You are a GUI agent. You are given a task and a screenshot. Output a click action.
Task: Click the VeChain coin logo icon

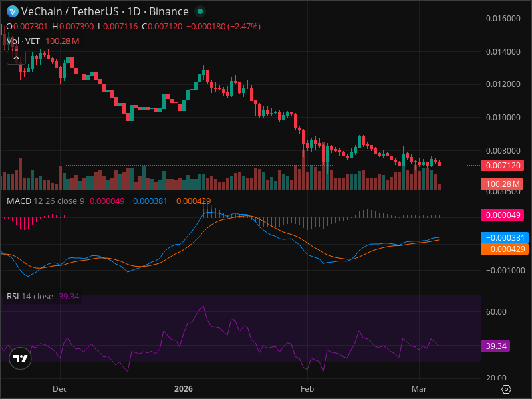pos(13,11)
